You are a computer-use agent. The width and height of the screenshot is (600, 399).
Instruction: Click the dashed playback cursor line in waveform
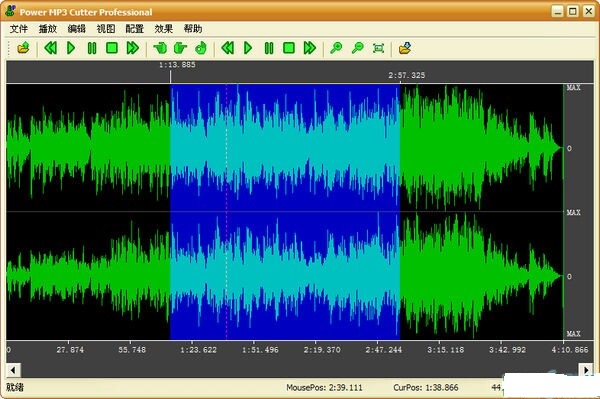point(226,211)
